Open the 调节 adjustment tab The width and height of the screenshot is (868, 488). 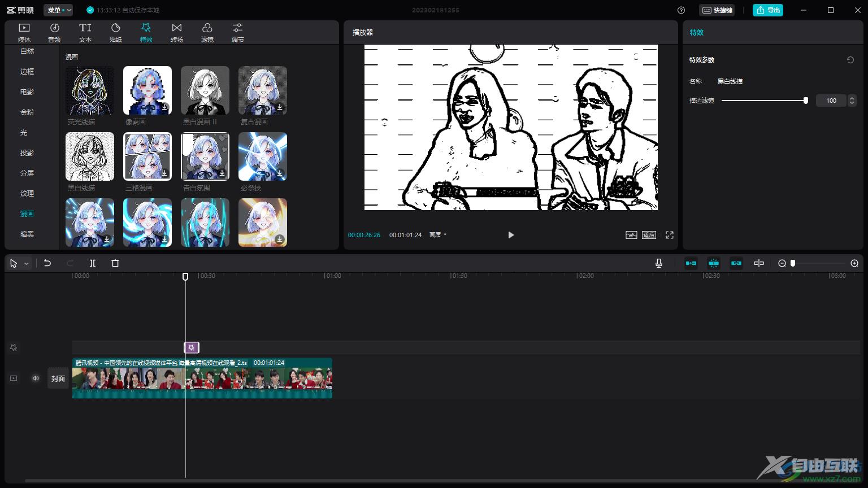click(x=238, y=33)
